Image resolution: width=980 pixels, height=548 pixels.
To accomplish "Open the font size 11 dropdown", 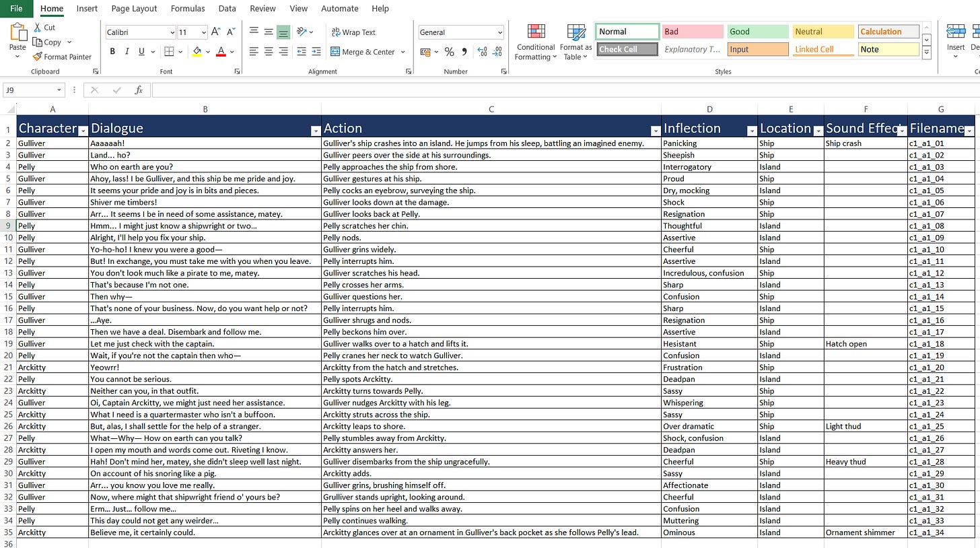I will tap(203, 32).
